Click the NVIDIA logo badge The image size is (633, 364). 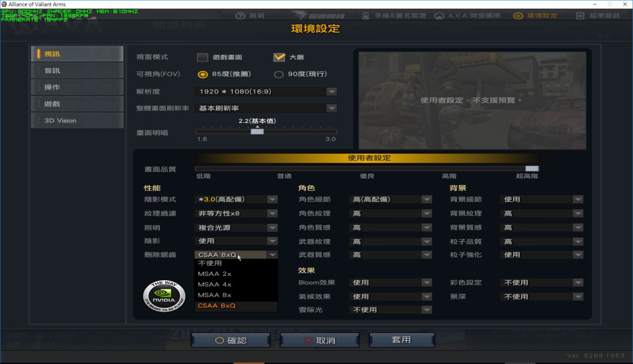(x=164, y=296)
